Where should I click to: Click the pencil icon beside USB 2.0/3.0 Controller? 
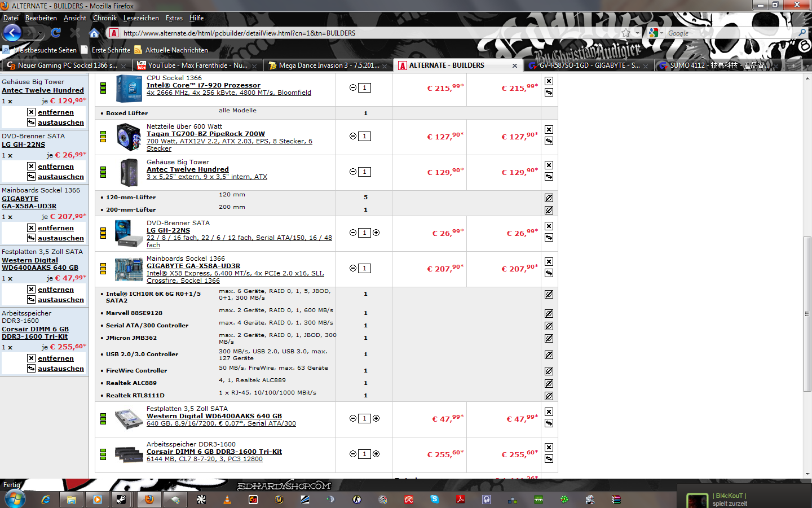tap(549, 355)
